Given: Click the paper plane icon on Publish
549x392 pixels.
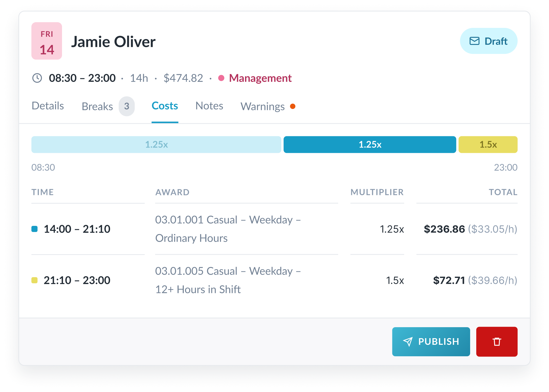Looking at the screenshot, I should pyautogui.click(x=408, y=341).
